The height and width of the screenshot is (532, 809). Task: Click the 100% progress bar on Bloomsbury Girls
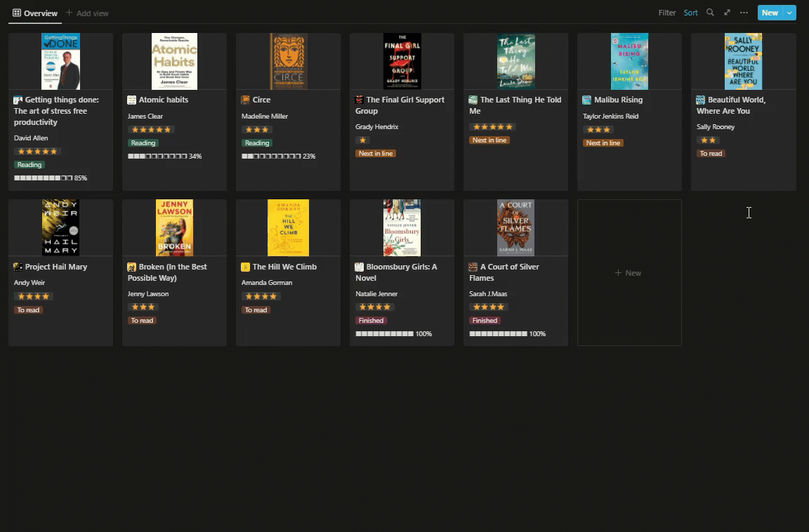(x=394, y=333)
